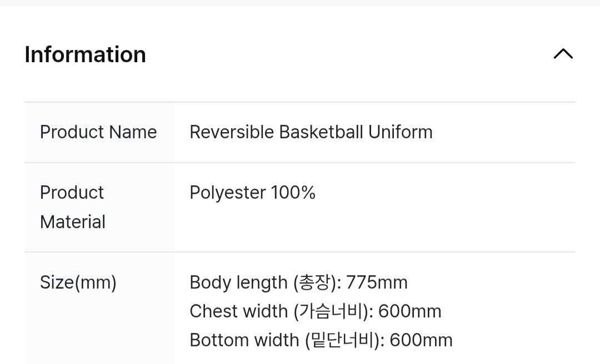Click the word Material in label
600x364 pixels.
point(73,222)
